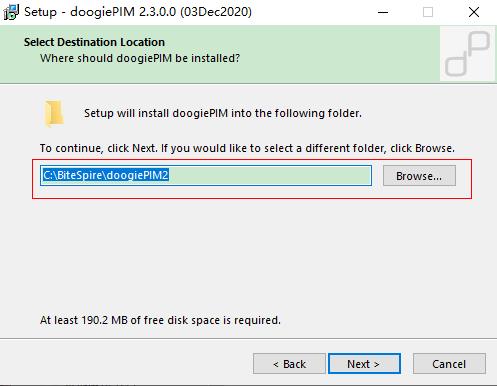Open the Browse... folder dialog
Viewport: 497px width, 386px height.
pyautogui.click(x=419, y=176)
